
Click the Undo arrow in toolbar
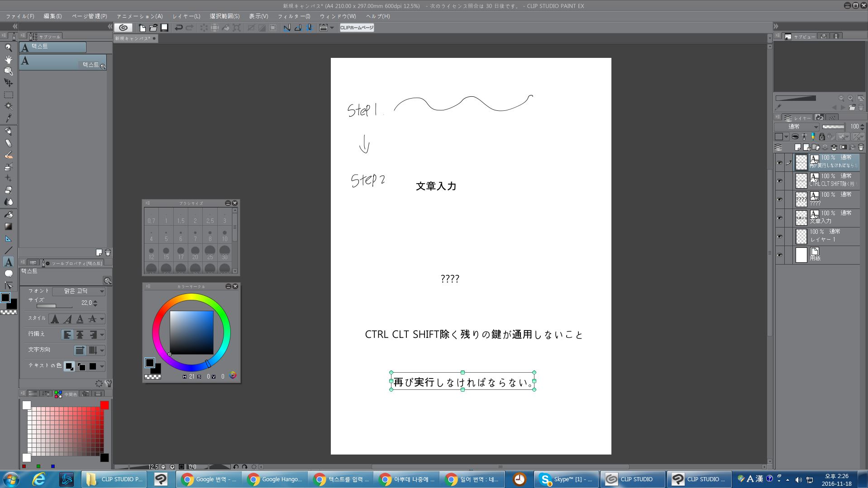(179, 28)
